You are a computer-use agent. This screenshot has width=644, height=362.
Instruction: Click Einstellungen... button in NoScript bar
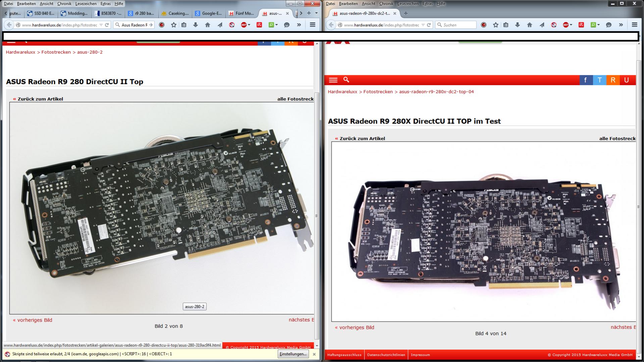point(293,354)
